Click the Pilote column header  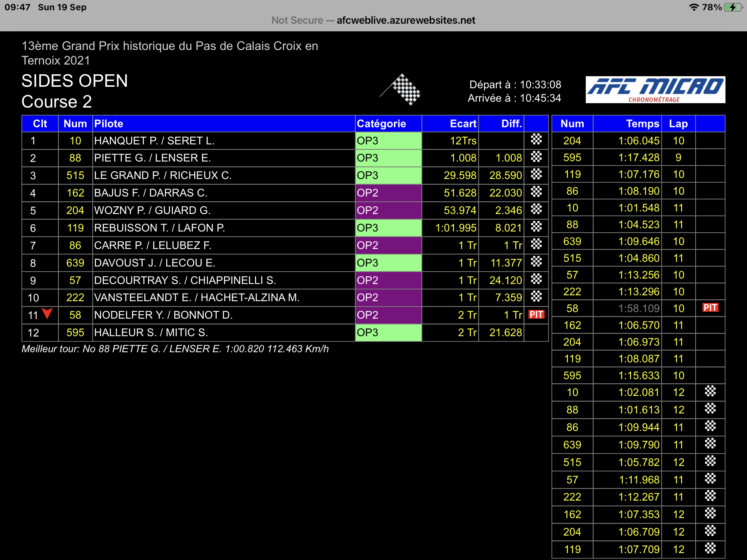224,124
